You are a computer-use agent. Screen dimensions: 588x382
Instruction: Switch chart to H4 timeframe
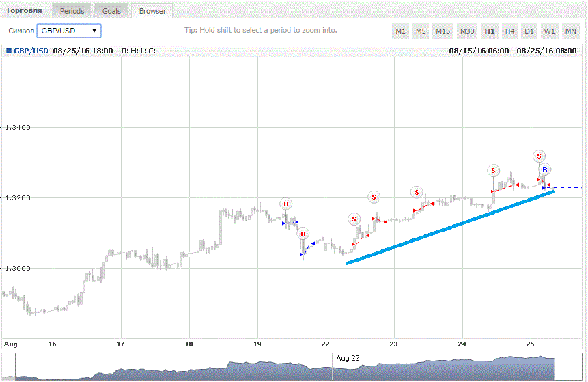(x=509, y=31)
